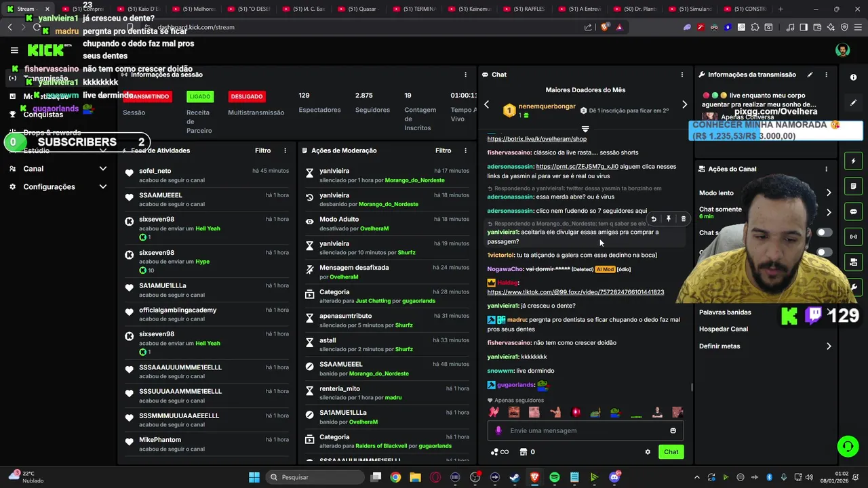This screenshot has width=868, height=488.
Task: Open Windows Start menu
Action: coord(254,477)
